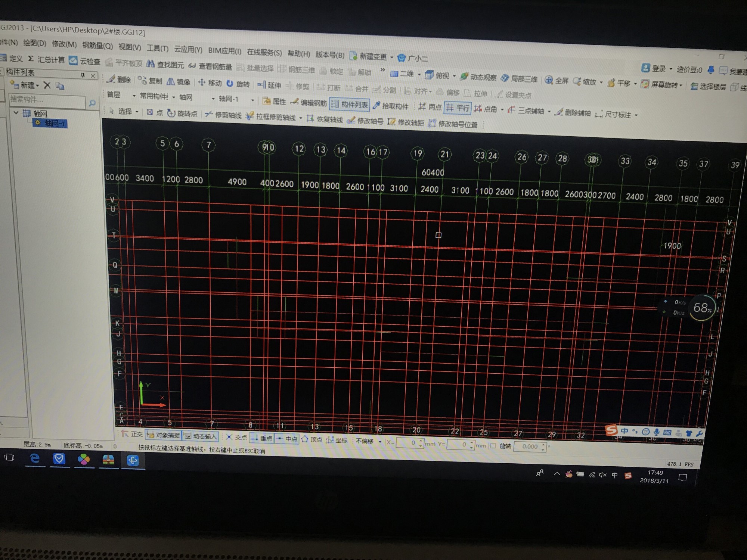This screenshot has height=560, width=747.
Task: Toggle 正交 orthogonal mode
Action: [132, 434]
